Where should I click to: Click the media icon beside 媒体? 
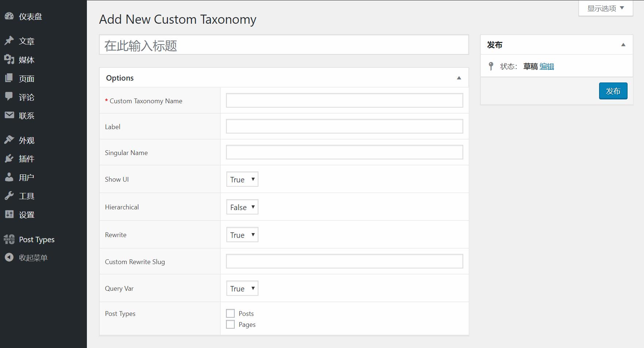[x=9, y=59]
